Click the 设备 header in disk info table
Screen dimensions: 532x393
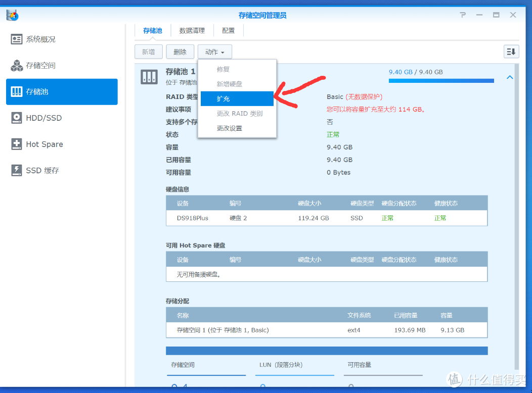coord(183,203)
